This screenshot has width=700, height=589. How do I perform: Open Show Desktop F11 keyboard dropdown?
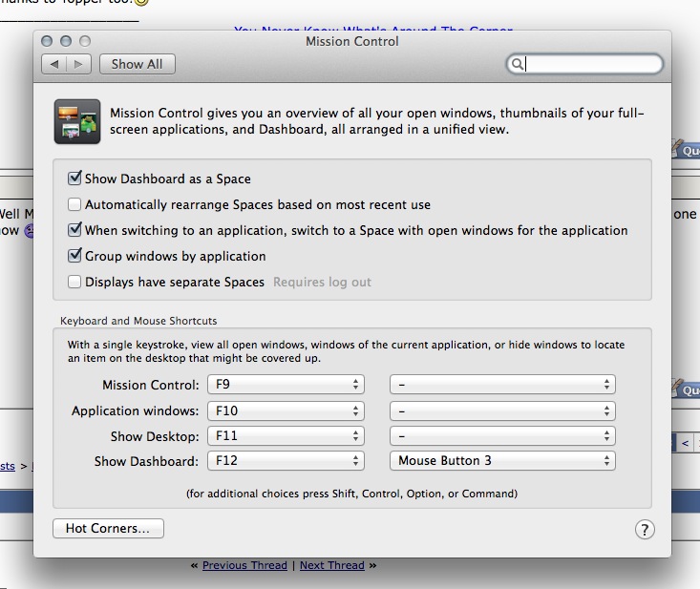286,435
